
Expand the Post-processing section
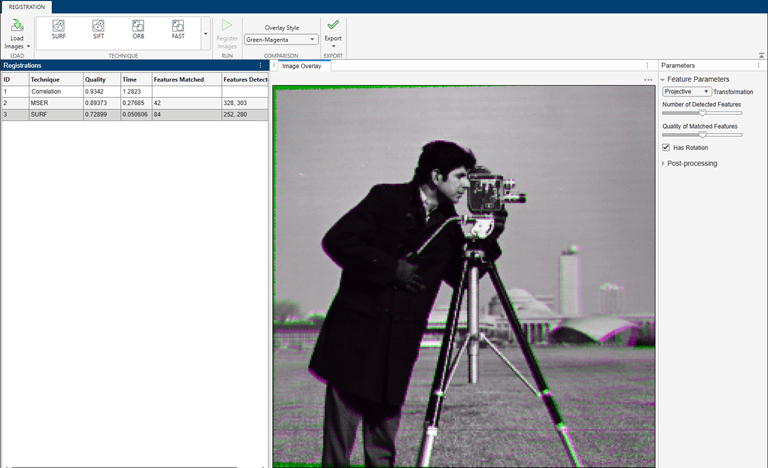coord(663,163)
